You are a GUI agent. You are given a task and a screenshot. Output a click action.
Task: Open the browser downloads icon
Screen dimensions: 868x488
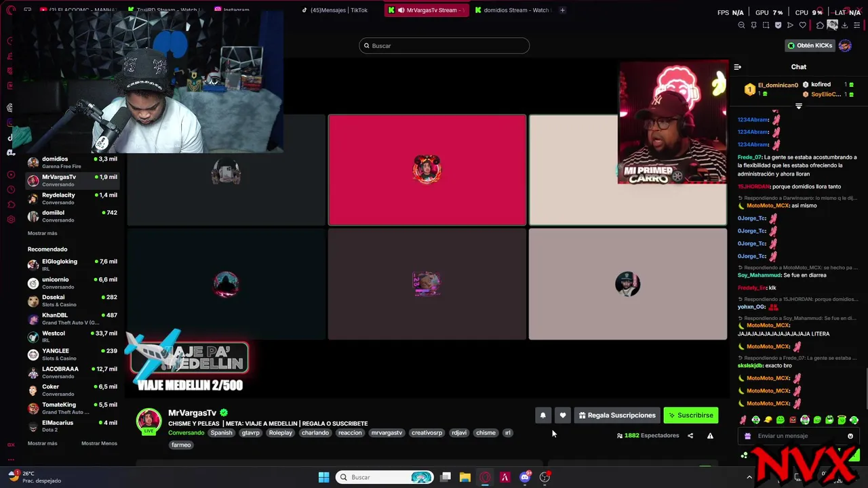[844, 25]
